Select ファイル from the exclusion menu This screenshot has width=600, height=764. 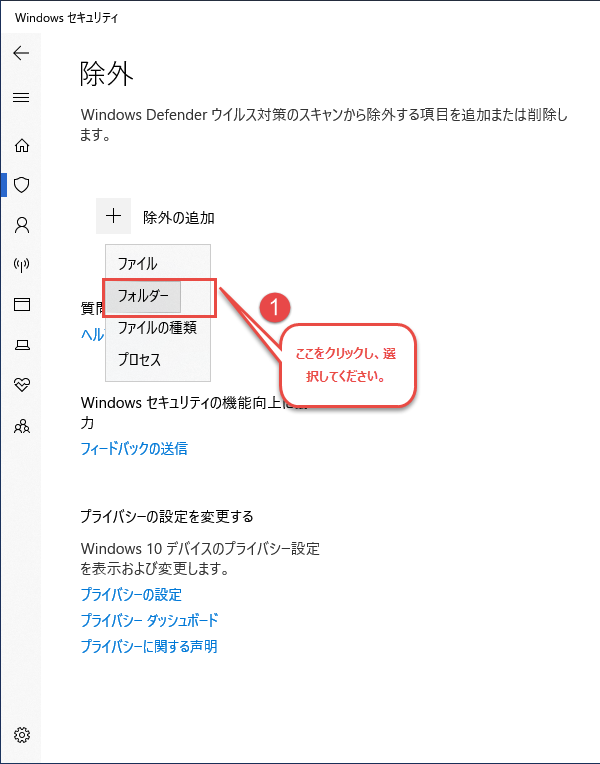pos(138,264)
